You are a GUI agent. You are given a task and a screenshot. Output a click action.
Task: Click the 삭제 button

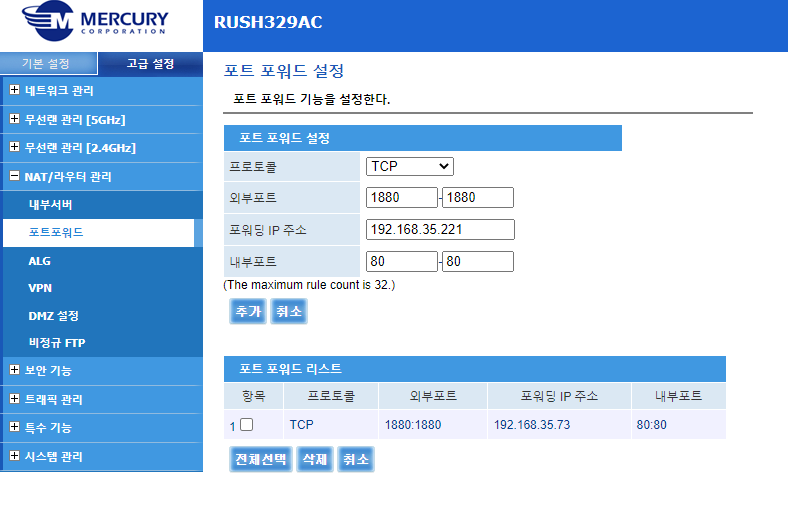(315, 459)
